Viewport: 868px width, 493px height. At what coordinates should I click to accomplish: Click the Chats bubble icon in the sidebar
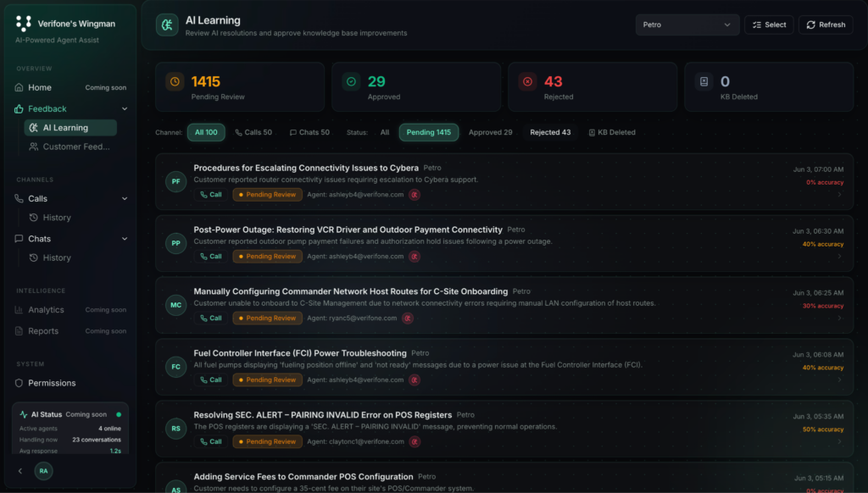point(19,239)
